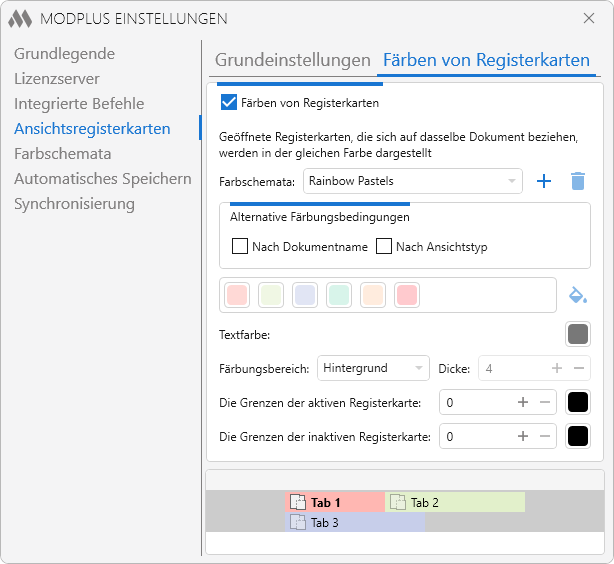Increase inactive tab border value
614x564 pixels.
pyautogui.click(x=523, y=436)
